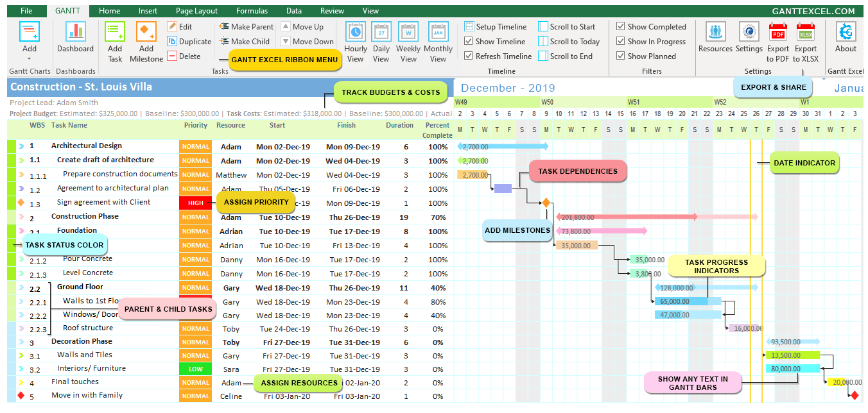
Task: Switch to Monthly View
Action: pos(438,42)
